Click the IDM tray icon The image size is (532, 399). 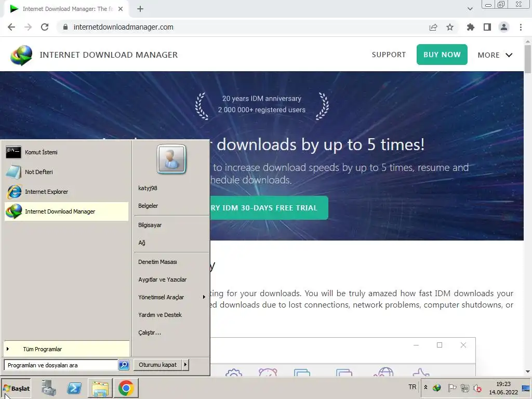(437, 388)
